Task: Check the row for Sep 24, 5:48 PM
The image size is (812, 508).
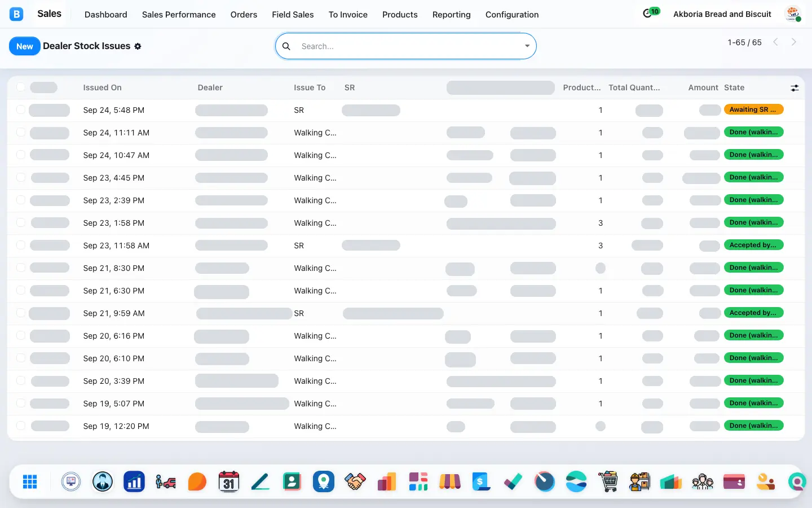Action: coord(21,110)
